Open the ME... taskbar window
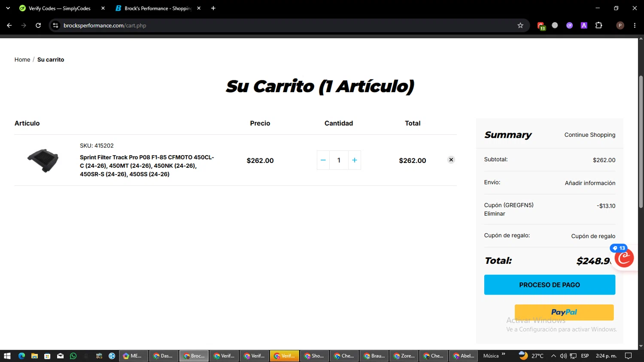 (134, 356)
